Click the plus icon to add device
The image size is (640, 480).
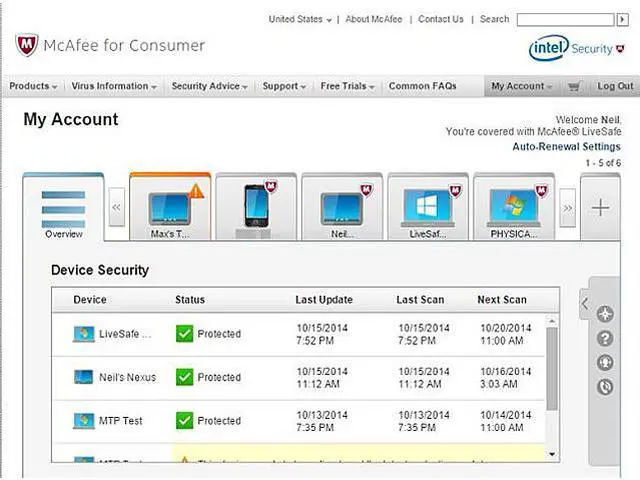point(599,208)
